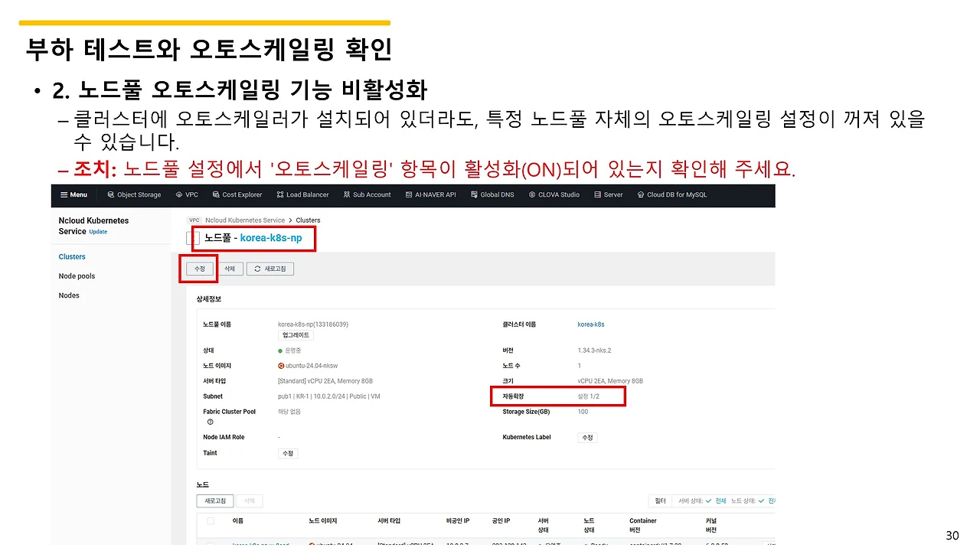The width and height of the screenshot is (980, 551).
Task: Check the first node row's checkbox
Action: 211,545
